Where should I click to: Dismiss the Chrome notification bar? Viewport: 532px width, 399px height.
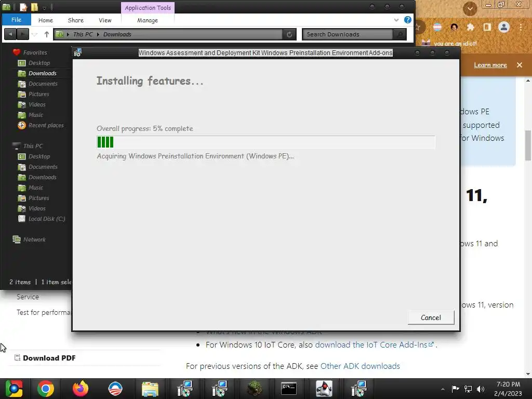(x=519, y=65)
